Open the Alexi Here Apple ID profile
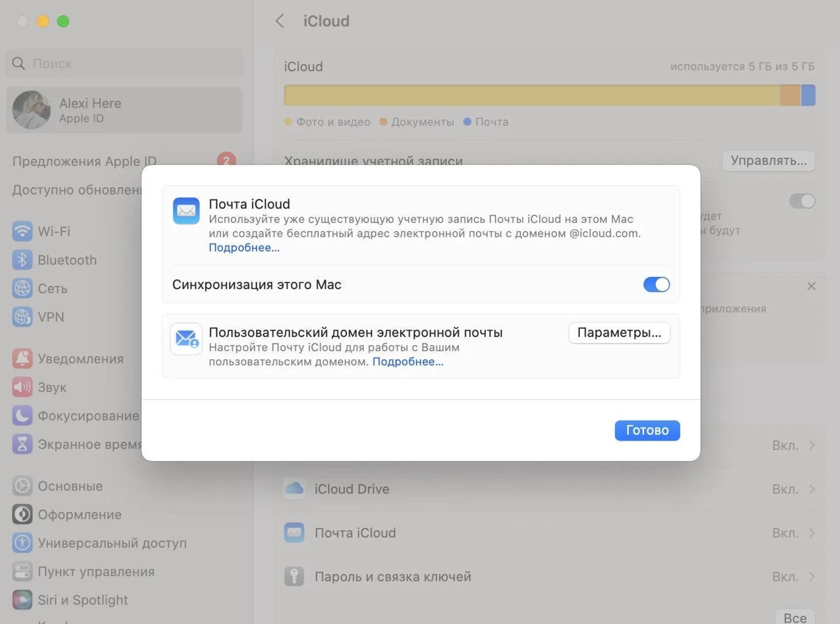The width and height of the screenshot is (840, 624). tap(124, 110)
